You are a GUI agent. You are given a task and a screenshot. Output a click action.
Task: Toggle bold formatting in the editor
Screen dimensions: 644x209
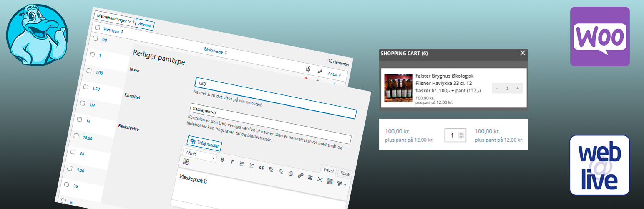click(x=222, y=160)
